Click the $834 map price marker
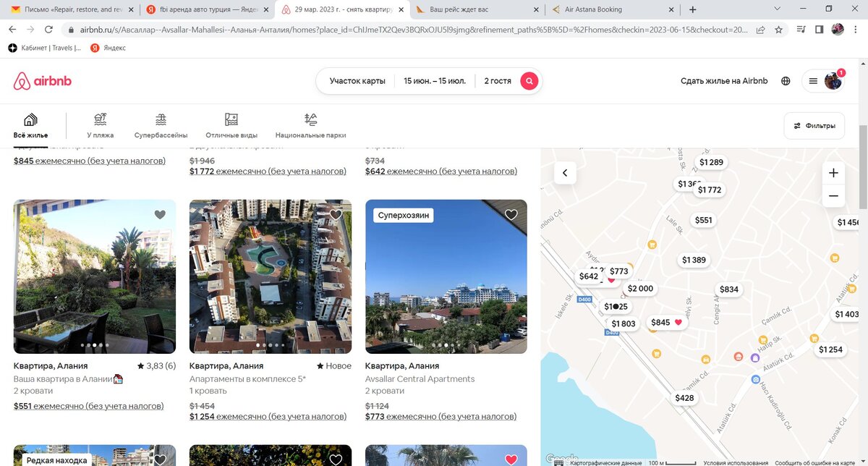Screen dimensions: 868x466 tap(729, 289)
